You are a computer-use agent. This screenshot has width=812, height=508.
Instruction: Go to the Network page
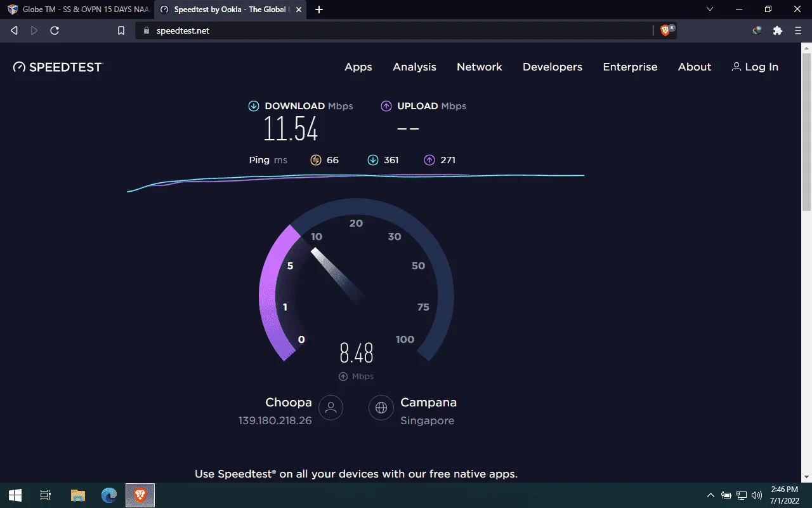coord(480,67)
